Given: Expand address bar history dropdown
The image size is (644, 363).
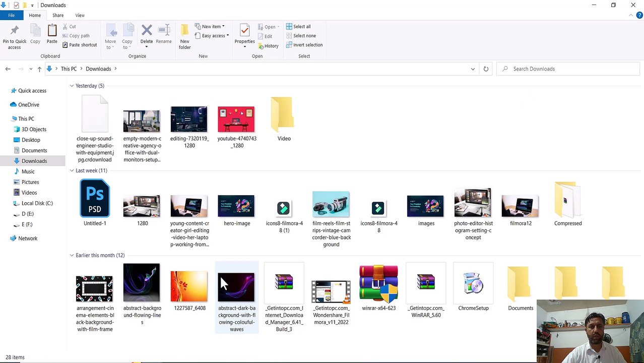Looking at the screenshot, I should click(473, 69).
